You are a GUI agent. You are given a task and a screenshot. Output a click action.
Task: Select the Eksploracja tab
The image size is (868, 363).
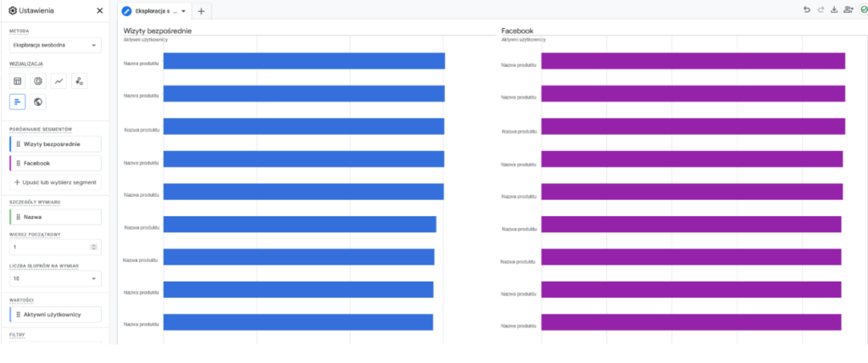154,11
